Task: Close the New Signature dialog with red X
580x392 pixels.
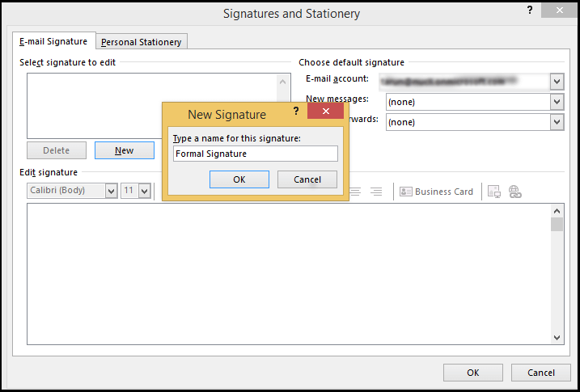Action: 325,112
